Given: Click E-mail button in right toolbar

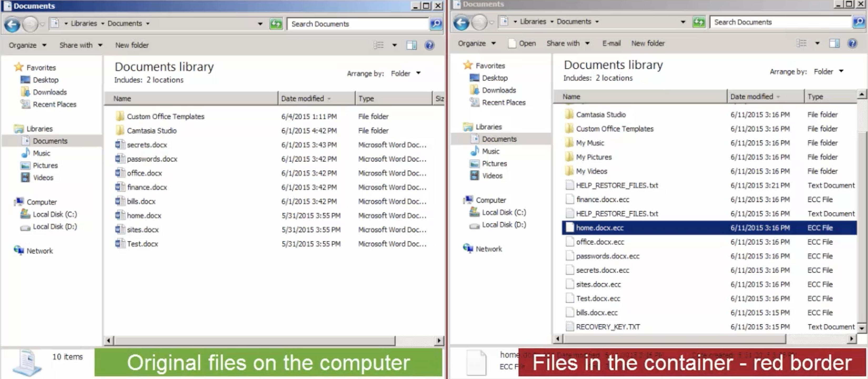Looking at the screenshot, I should pos(611,43).
